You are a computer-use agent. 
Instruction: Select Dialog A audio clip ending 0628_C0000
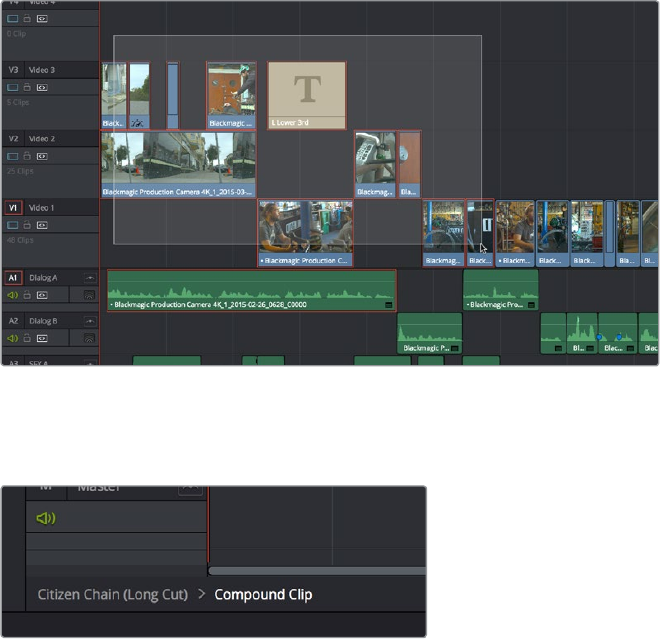252,290
